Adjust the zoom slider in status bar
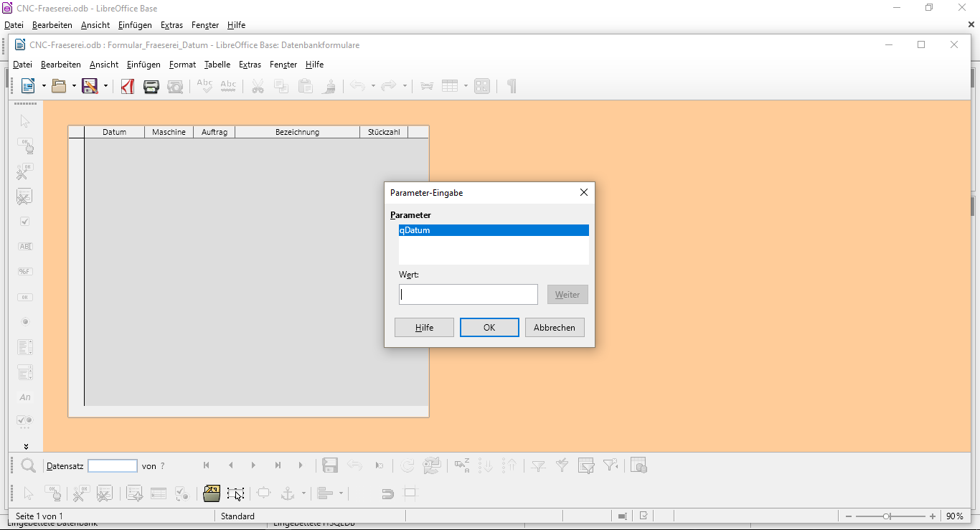 click(x=887, y=516)
